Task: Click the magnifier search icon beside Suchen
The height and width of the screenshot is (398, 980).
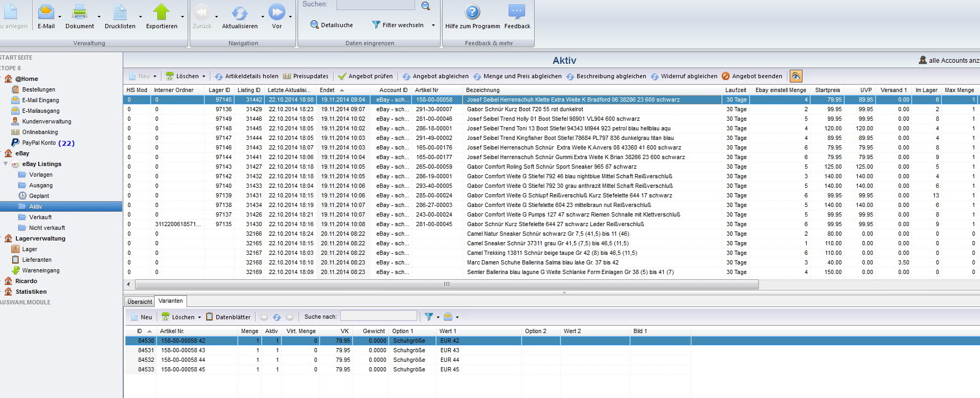Action: 426,6
